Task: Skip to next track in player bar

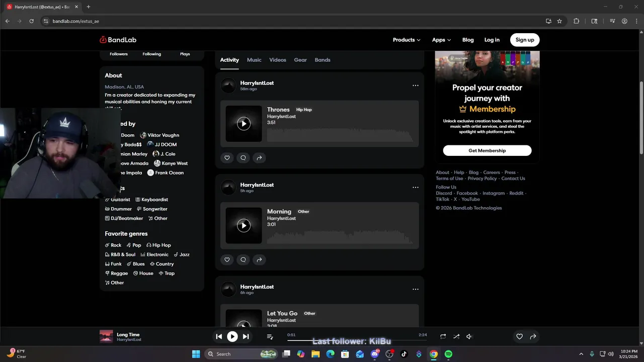Action: coord(246,337)
